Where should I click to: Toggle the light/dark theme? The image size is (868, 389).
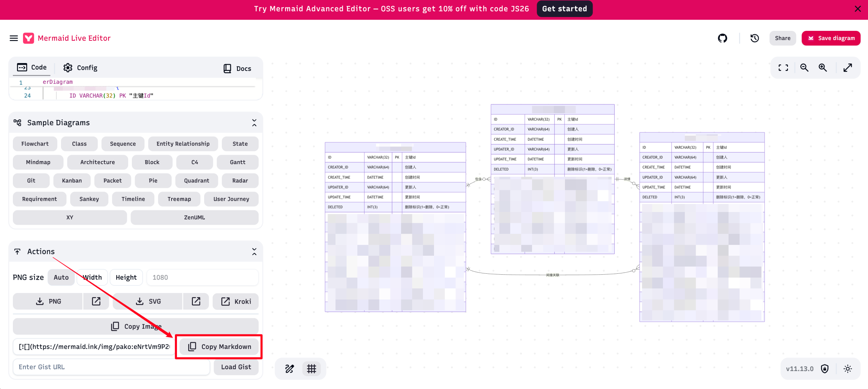click(x=848, y=369)
